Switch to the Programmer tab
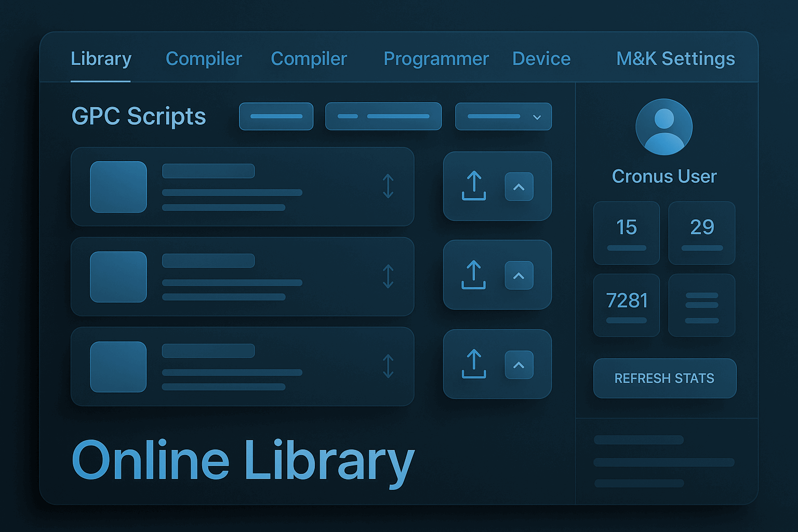The width and height of the screenshot is (798, 532). (436, 59)
